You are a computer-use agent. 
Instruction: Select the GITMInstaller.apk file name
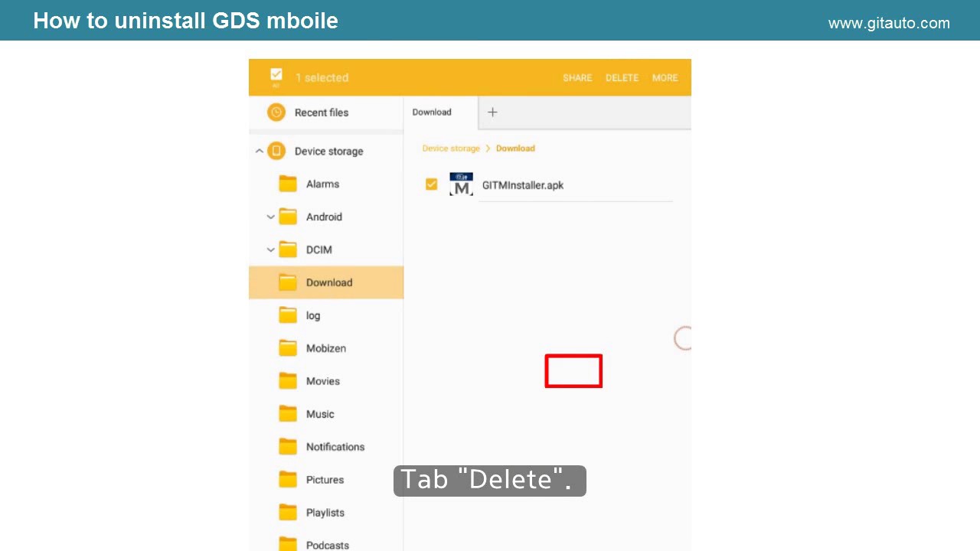tap(523, 185)
